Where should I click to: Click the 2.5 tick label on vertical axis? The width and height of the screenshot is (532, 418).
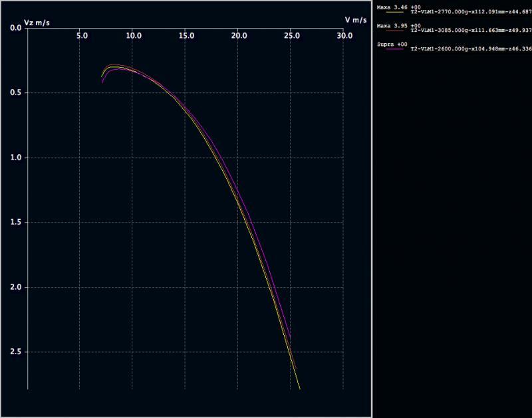(x=15, y=352)
